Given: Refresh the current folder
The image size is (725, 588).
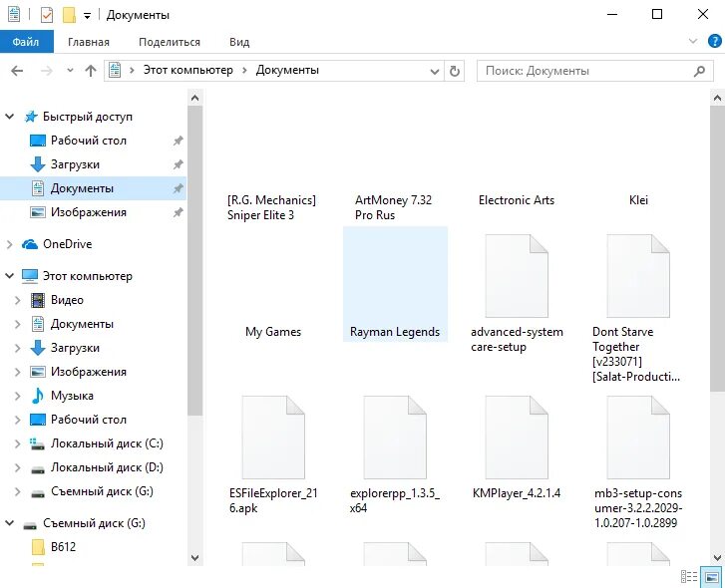Looking at the screenshot, I should [454, 71].
